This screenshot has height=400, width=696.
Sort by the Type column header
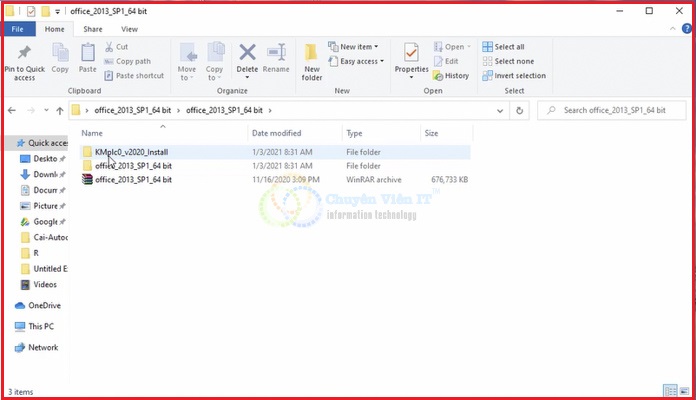(x=381, y=133)
